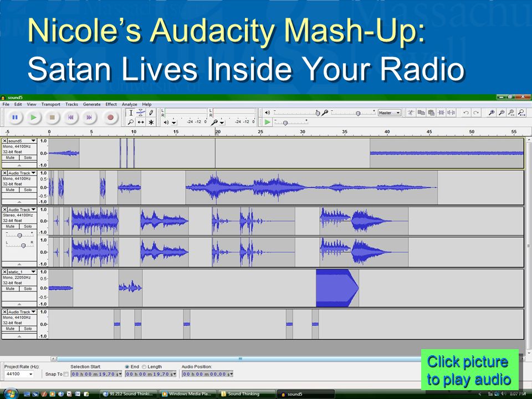Select the End radio button
532x399 pixels.
127,367
